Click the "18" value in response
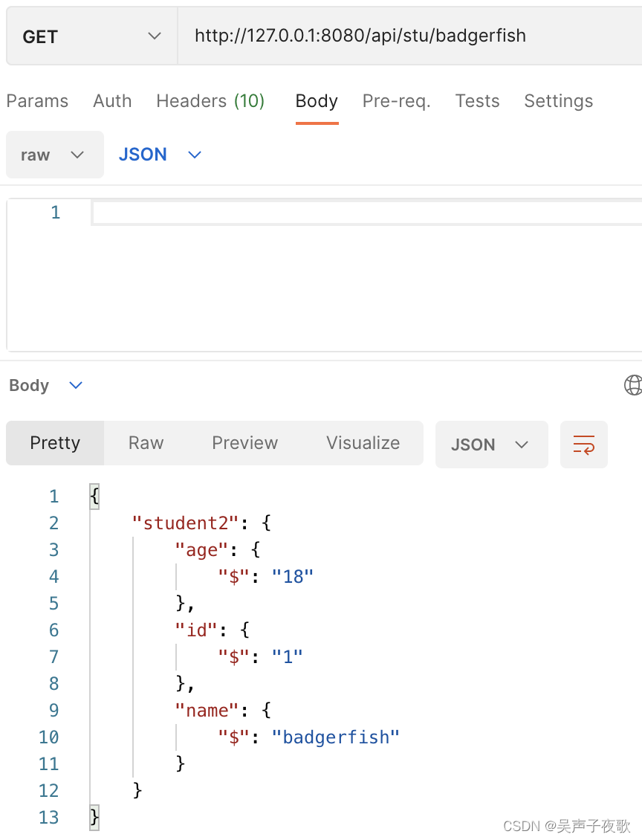Viewport: 642px width, 840px height. coord(292,576)
